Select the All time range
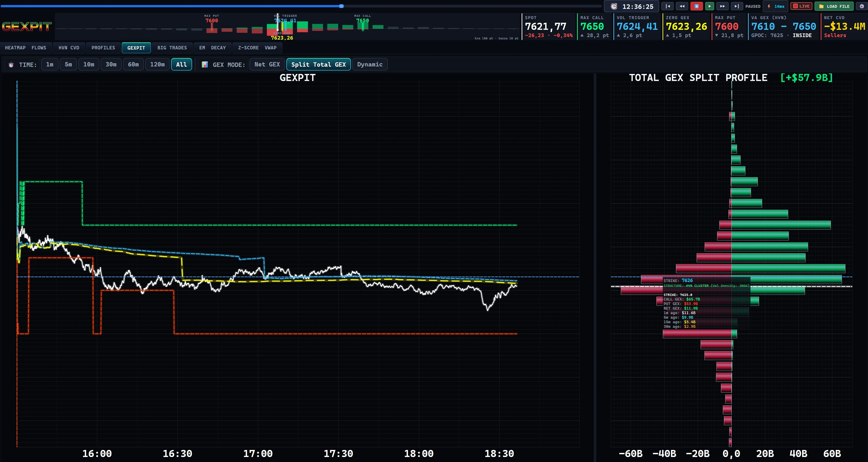Viewport: 868px width, 462px height. point(182,64)
